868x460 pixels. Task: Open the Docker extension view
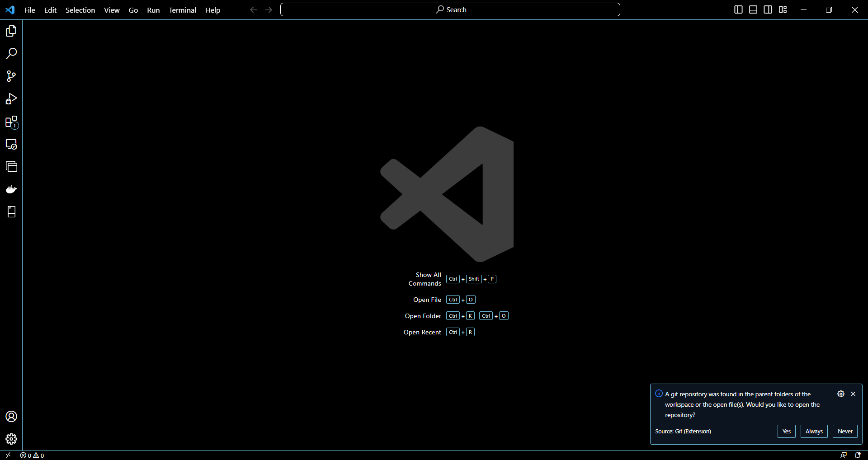coord(11,189)
